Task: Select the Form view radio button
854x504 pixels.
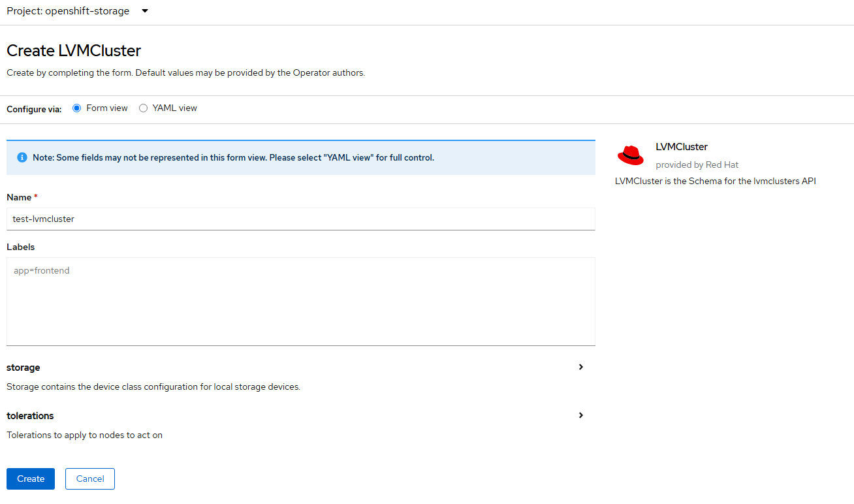Action: point(76,108)
